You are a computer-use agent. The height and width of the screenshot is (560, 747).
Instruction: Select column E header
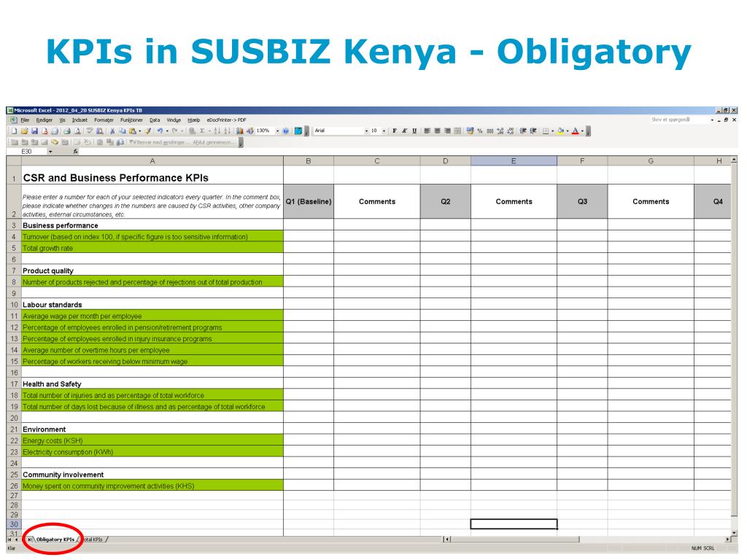514,161
